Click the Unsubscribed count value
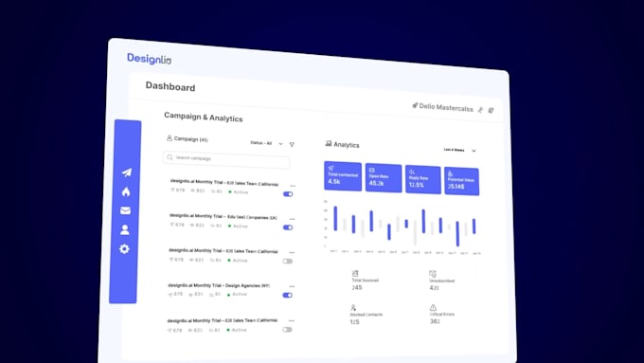This screenshot has height=363, width=644. click(x=434, y=288)
